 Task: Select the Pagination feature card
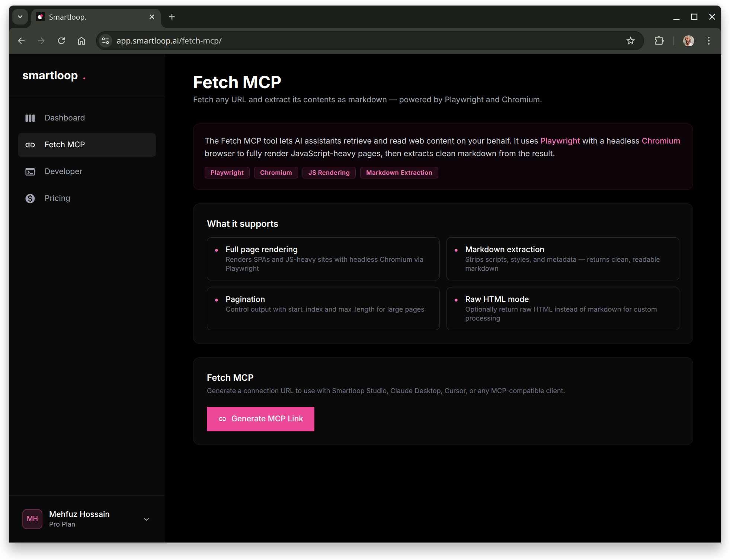pyautogui.click(x=323, y=309)
